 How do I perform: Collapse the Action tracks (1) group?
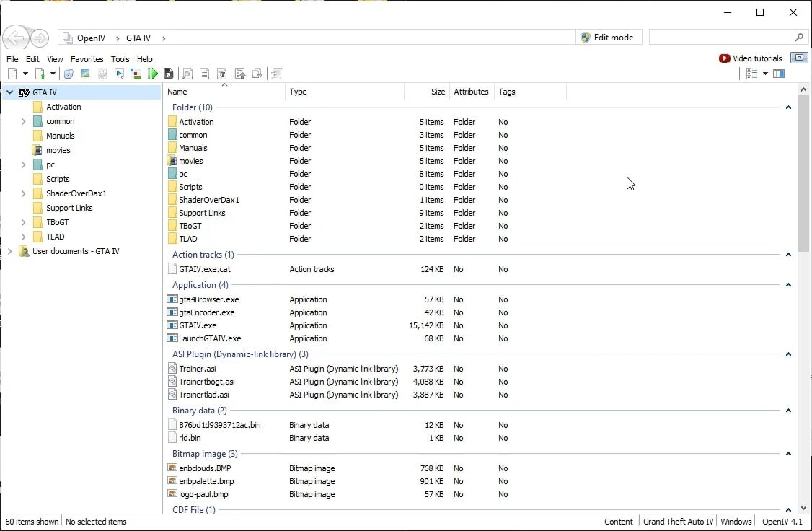(788, 255)
